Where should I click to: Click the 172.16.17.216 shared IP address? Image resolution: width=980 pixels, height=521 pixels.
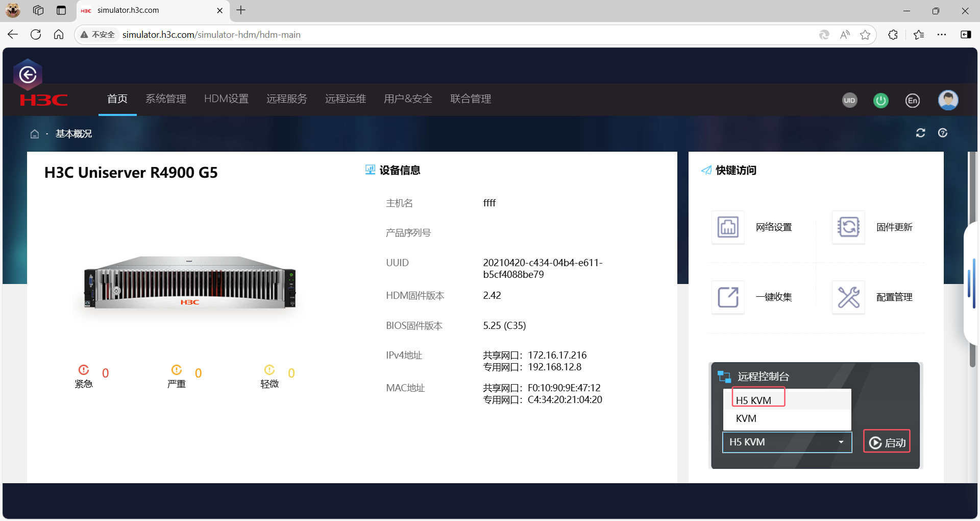point(557,355)
